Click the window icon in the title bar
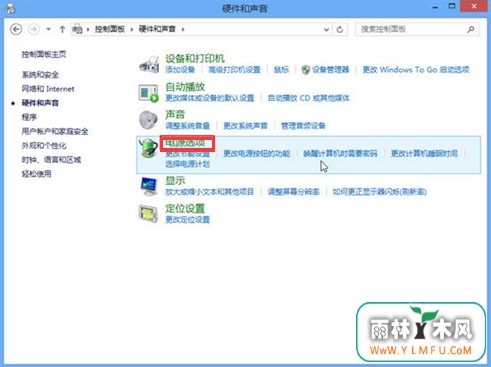 coord(11,8)
